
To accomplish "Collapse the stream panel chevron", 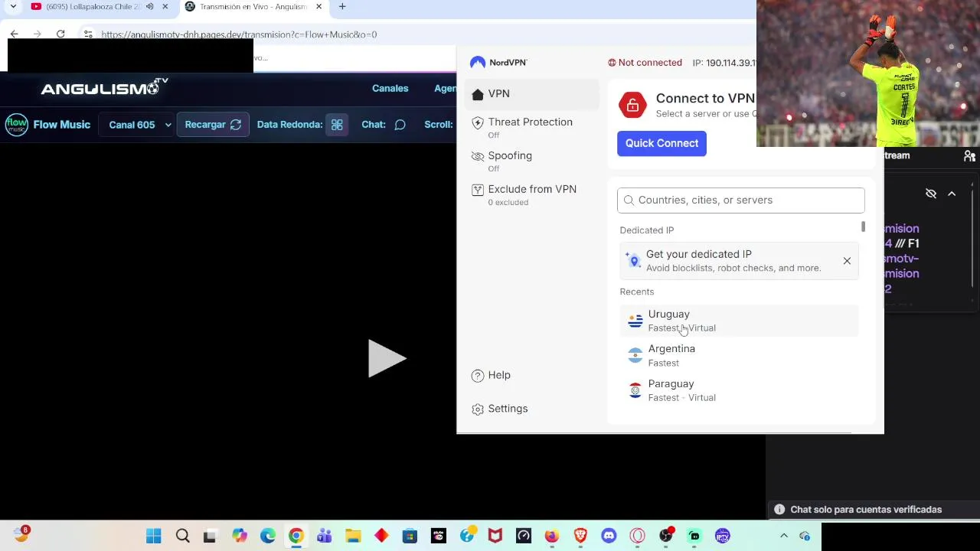I will coord(952,194).
